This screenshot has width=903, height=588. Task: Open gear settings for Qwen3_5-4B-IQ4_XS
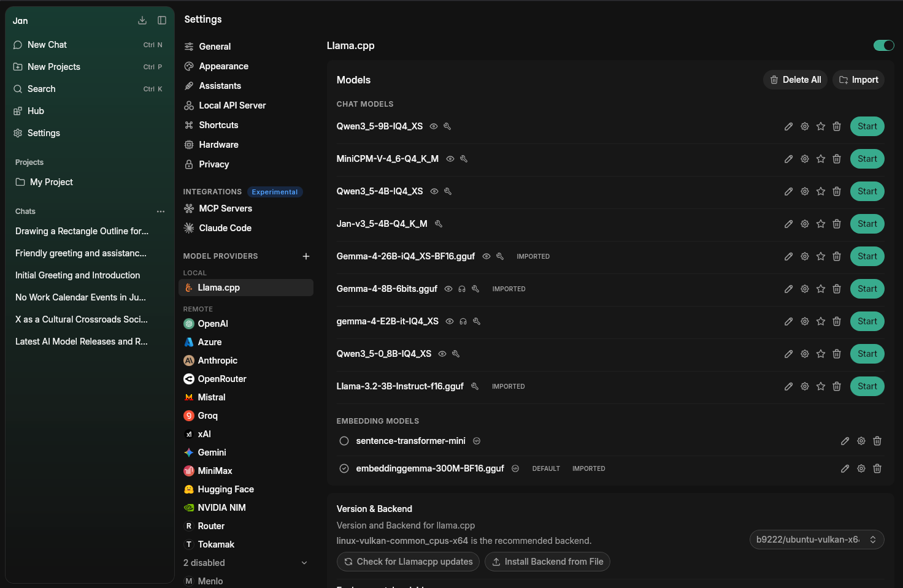(x=805, y=191)
